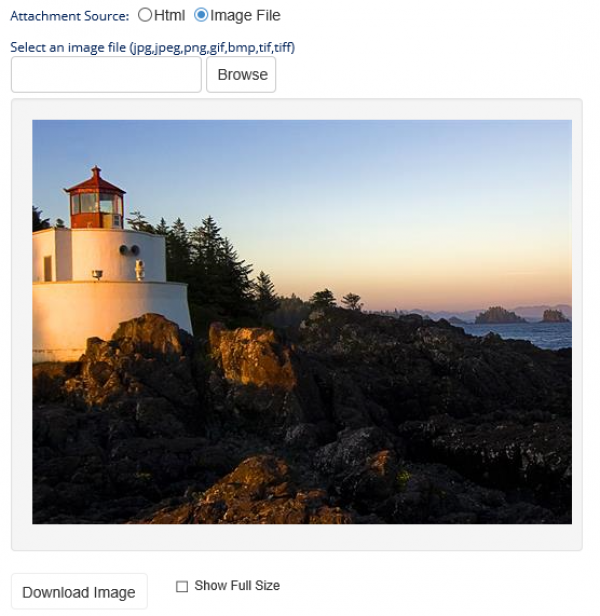The image size is (600, 616).
Task: Focus the image file path text field
Action: click(106, 74)
